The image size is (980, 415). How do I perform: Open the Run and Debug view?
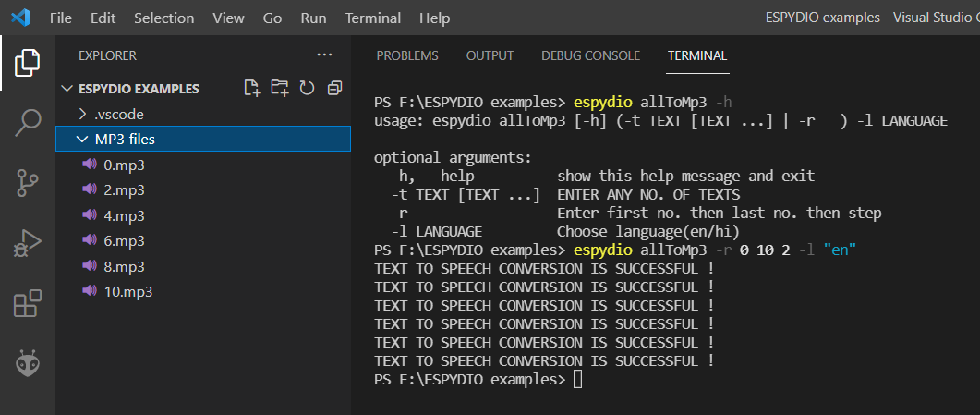(x=28, y=244)
